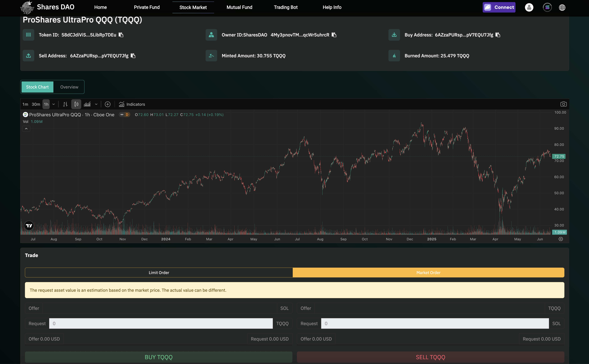Click the Burned Amount flame icon

(394, 56)
